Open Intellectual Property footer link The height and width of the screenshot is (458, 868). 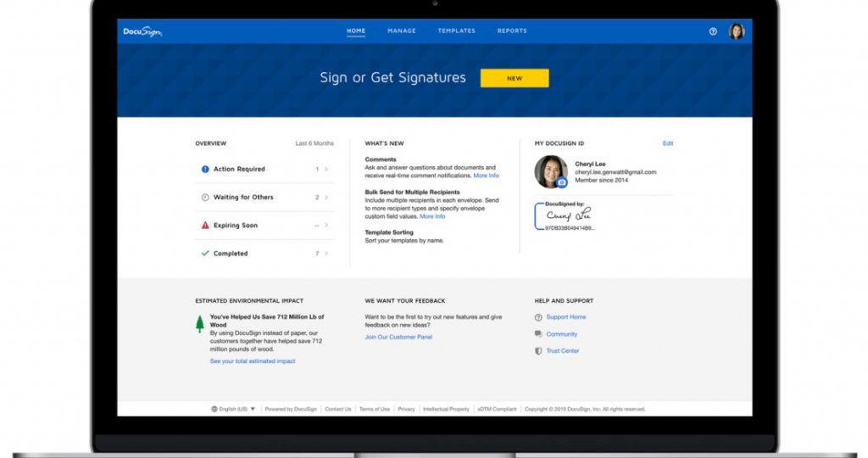tap(446, 410)
